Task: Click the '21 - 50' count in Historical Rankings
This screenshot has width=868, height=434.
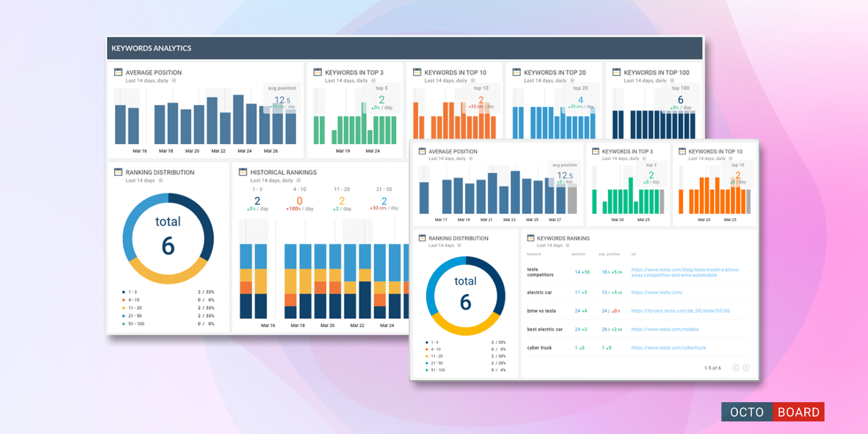Action: click(x=384, y=201)
